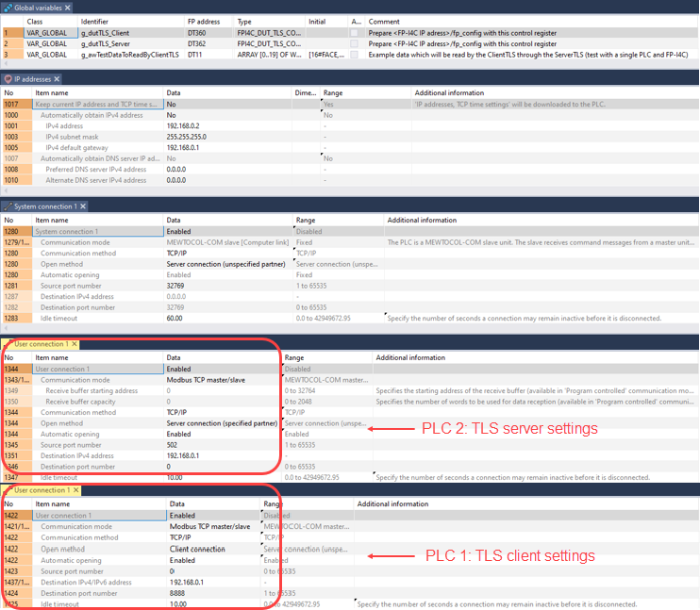Click left scroll arrow under IP addresses table

click(x=6, y=190)
